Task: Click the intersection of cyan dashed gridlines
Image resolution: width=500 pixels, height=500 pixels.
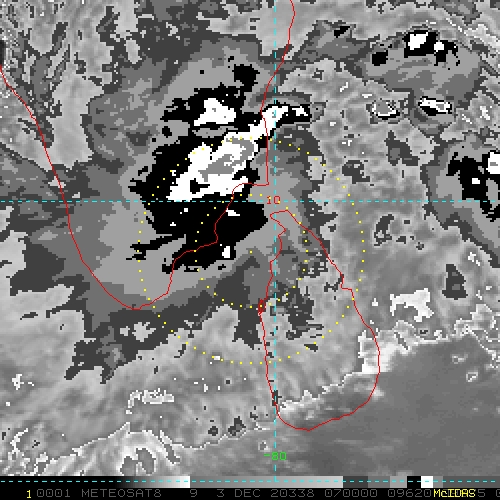Action: [275, 201]
